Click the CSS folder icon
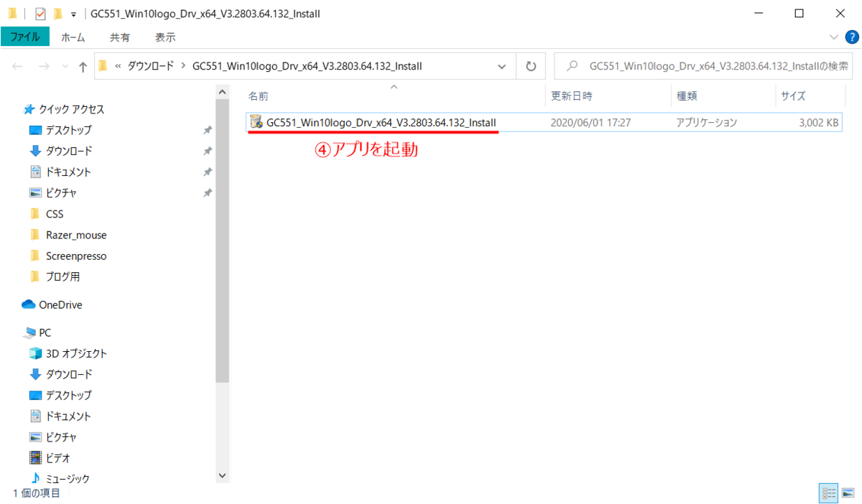 pos(35,214)
